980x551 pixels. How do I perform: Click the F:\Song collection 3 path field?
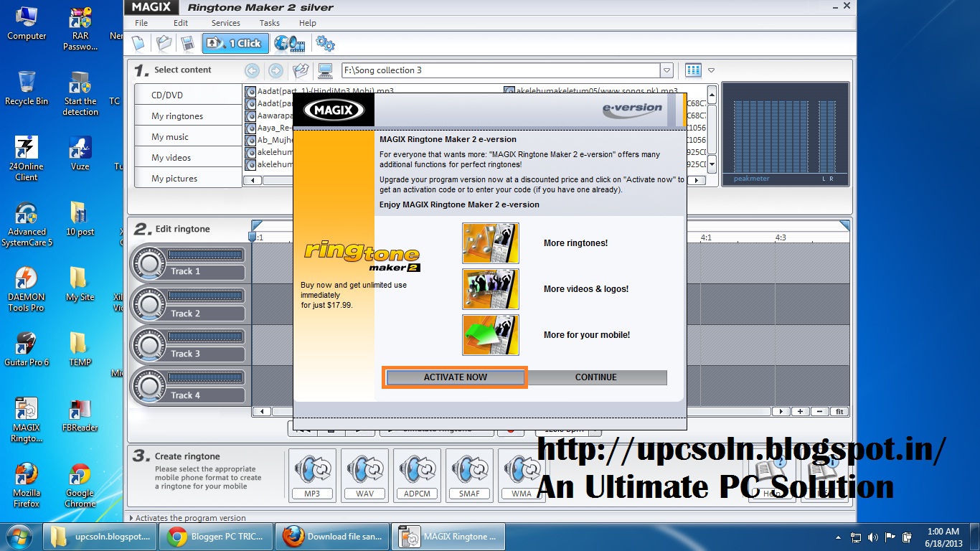click(501, 70)
